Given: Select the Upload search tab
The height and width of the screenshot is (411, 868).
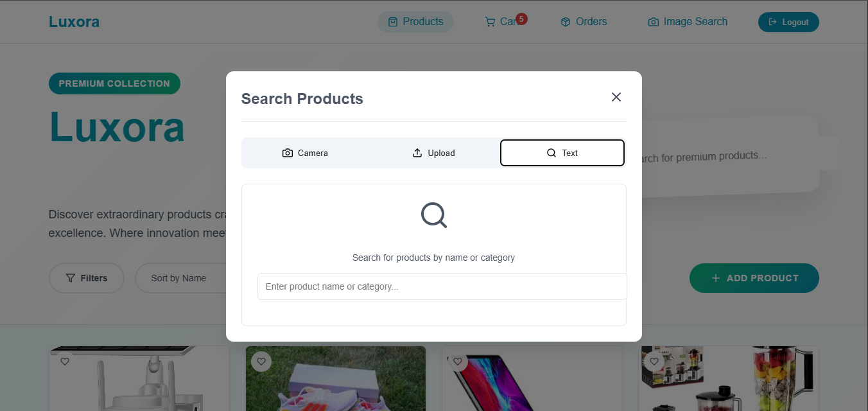Looking at the screenshot, I should pos(433,153).
